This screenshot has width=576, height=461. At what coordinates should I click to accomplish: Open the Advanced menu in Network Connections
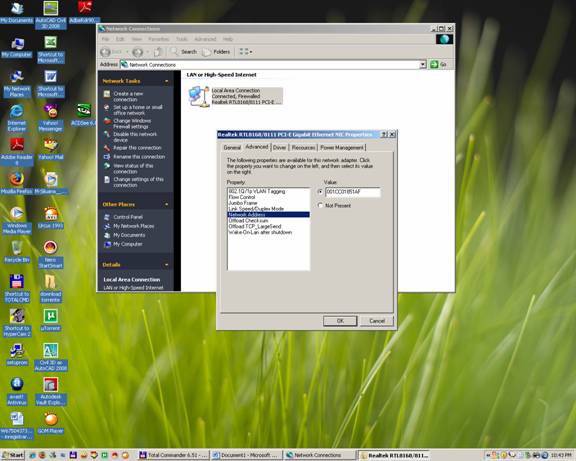pyautogui.click(x=205, y=39)
